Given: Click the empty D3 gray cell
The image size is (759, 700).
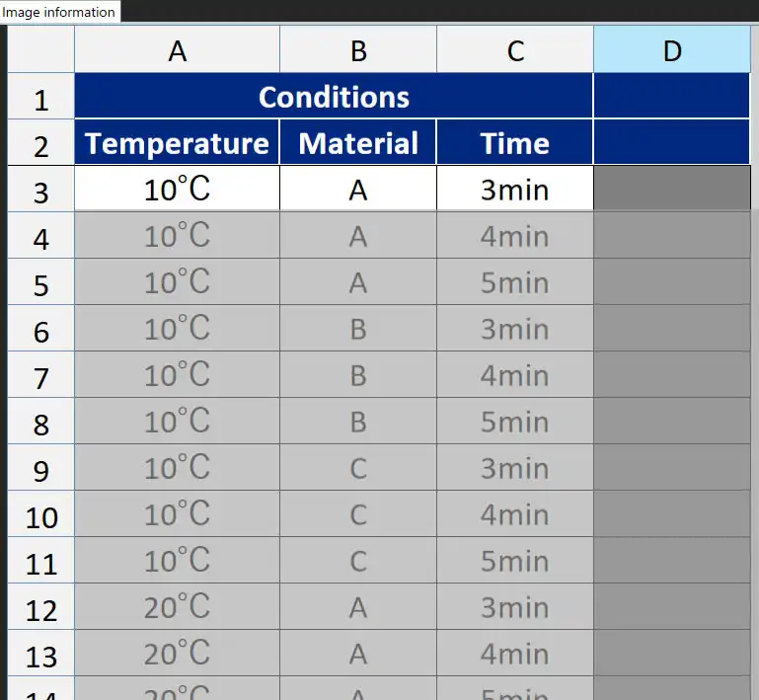Looking at the screenshot, I should 672,190.
